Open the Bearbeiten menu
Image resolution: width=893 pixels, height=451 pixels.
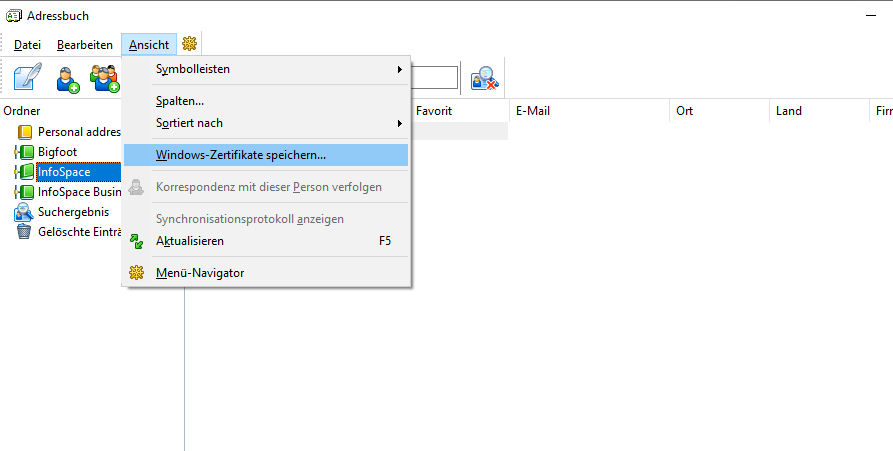click(x=85, y=44)
